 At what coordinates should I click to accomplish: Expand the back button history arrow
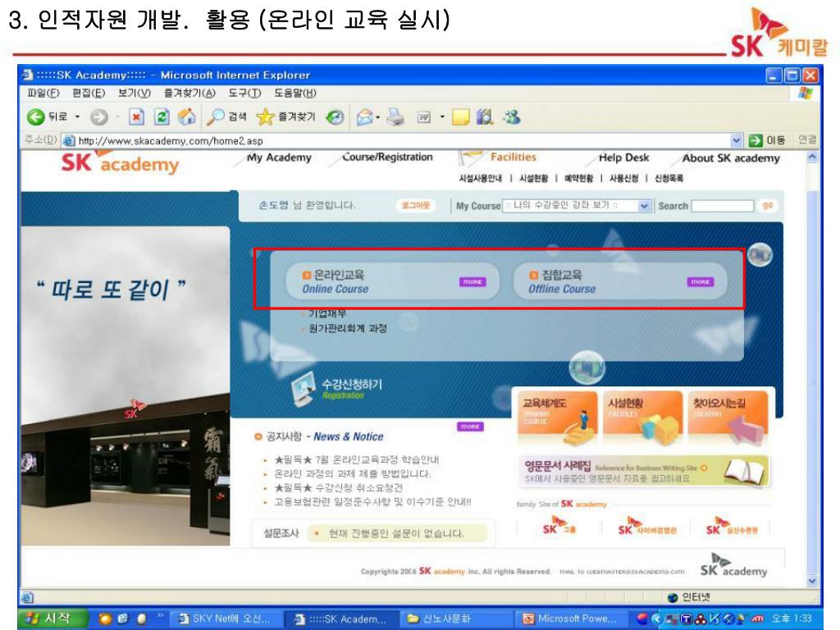pos(77,116)
